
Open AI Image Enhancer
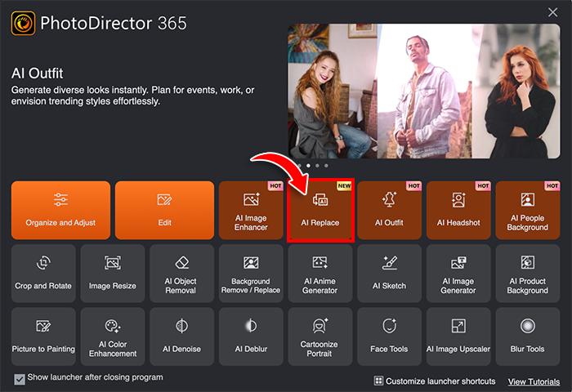point(251,210)
